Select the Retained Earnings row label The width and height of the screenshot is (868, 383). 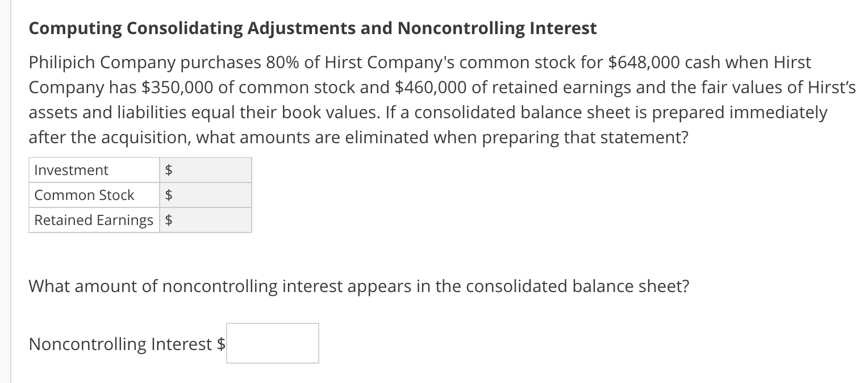(94, 220)
